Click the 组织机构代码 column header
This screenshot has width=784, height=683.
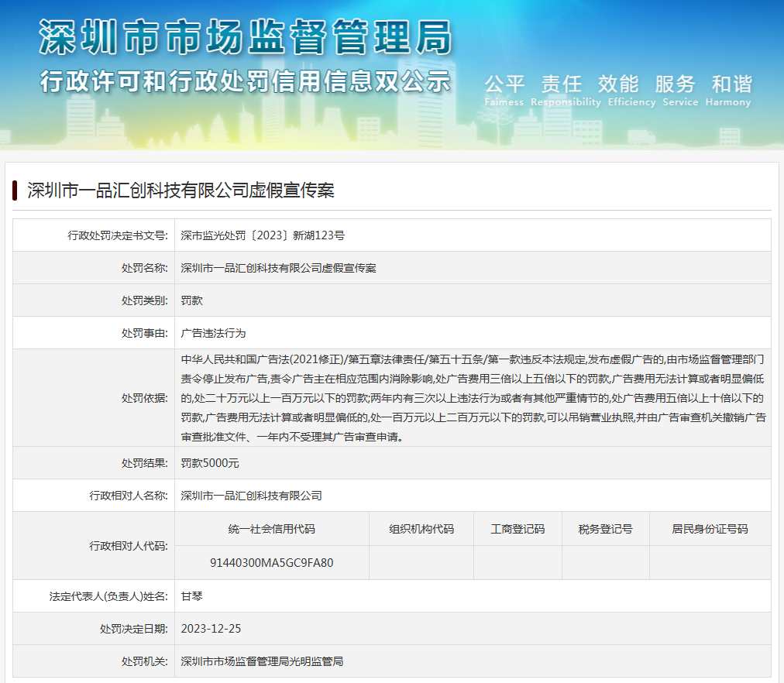(421, 529)
